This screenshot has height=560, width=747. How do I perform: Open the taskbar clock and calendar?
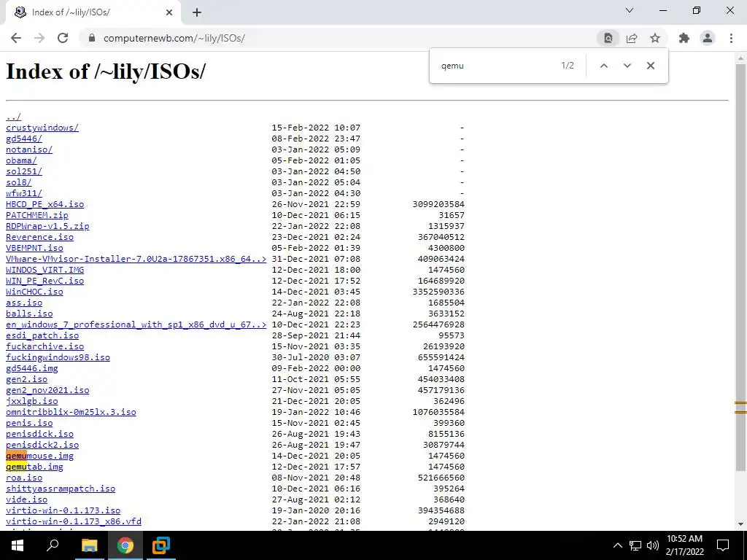684,545
